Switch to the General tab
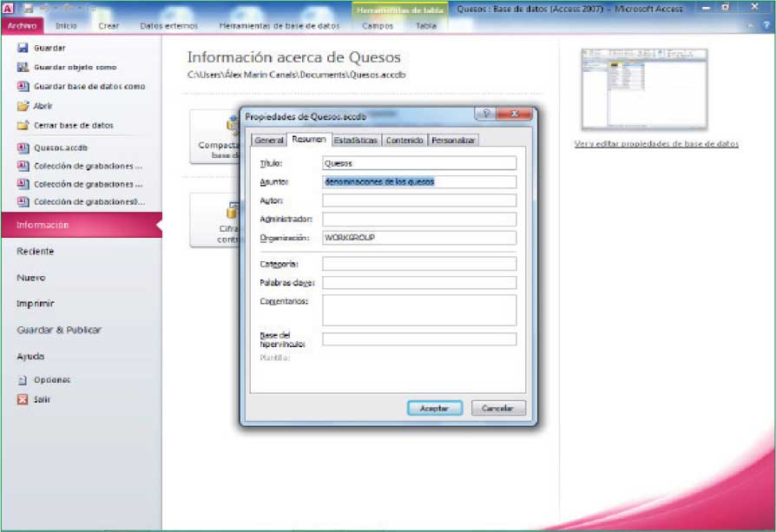776x532 pixels. tap(269, 140)
